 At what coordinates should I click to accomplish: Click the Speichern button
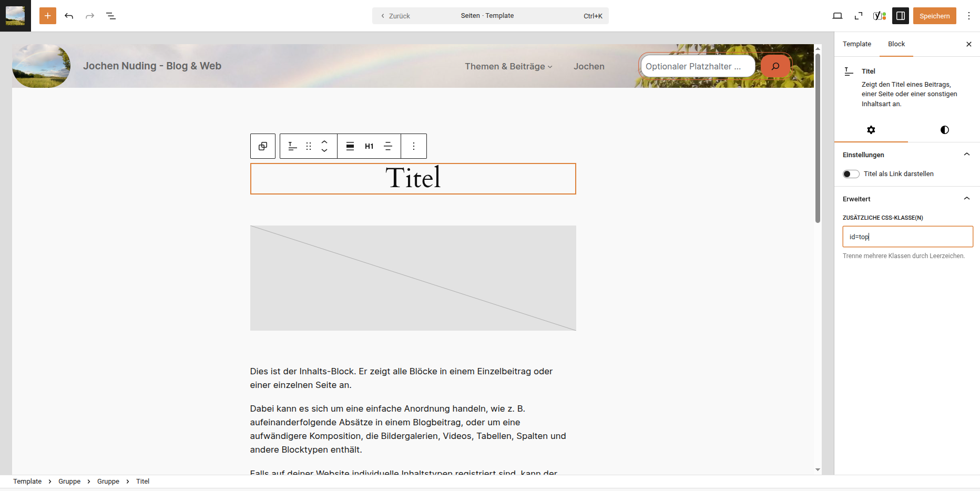point(934,16)
